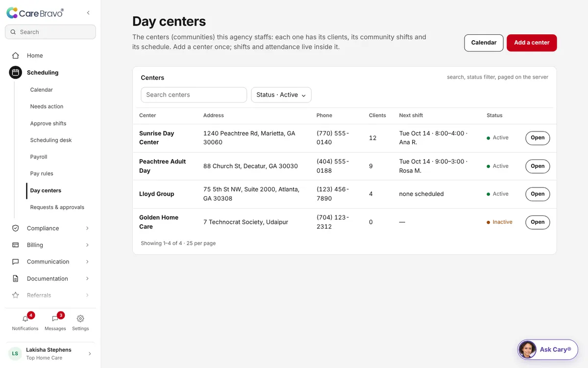Click the LS user avatar

[x=15, y=354]
